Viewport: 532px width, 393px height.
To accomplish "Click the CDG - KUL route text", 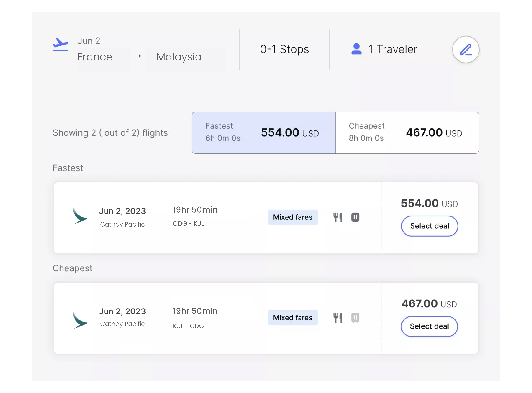I will coord(188,224).
